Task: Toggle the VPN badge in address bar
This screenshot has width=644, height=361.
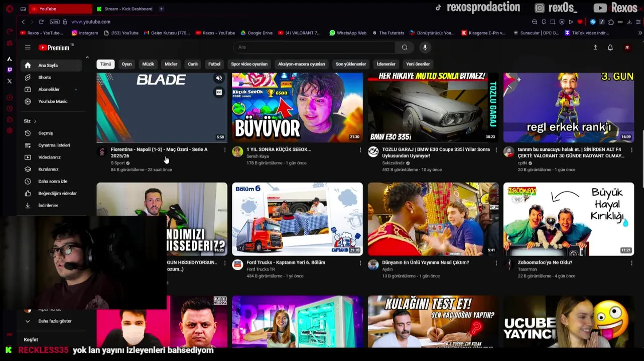Action: [x=54, y=22]
